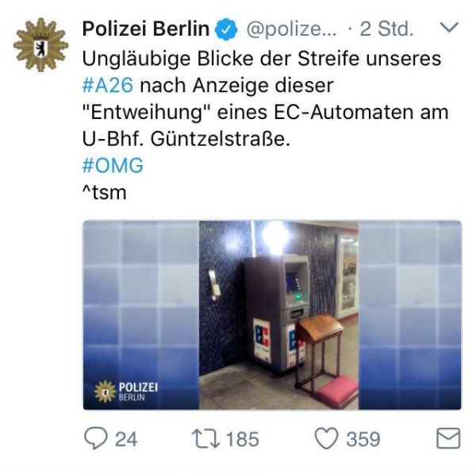The image size is (476, 473).
Task: Open the #OMG hashtag
Action: (x=113, y=165)
